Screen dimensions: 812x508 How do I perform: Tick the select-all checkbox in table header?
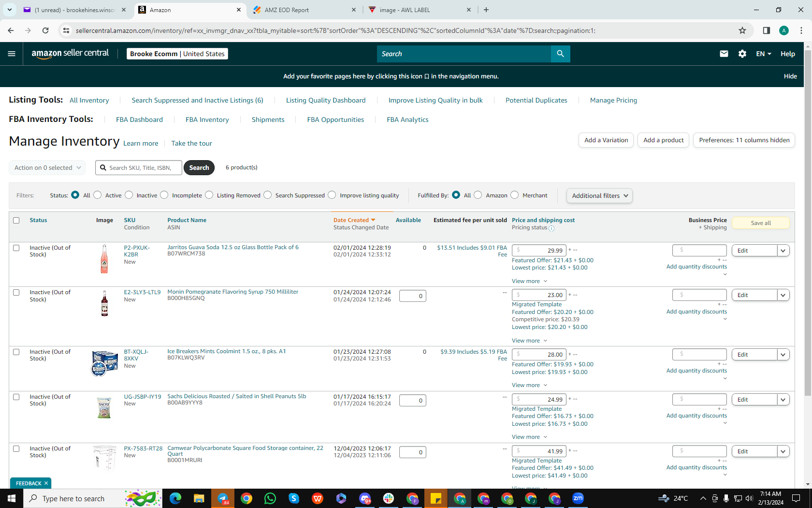point(16,220)
